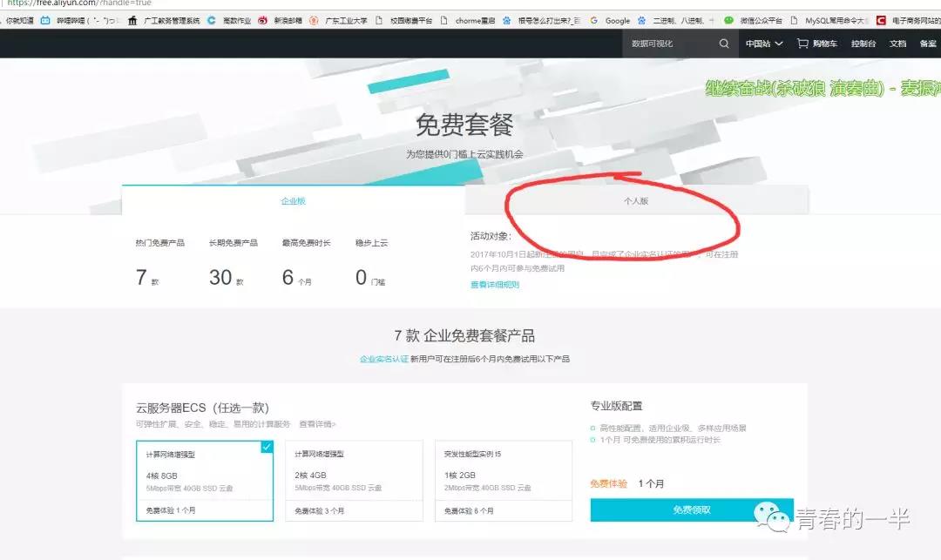This screenshot has width=941, height=560.
Task: Click the 7 款 企业免费套餐产品 heading
Action: coord(464,336)
